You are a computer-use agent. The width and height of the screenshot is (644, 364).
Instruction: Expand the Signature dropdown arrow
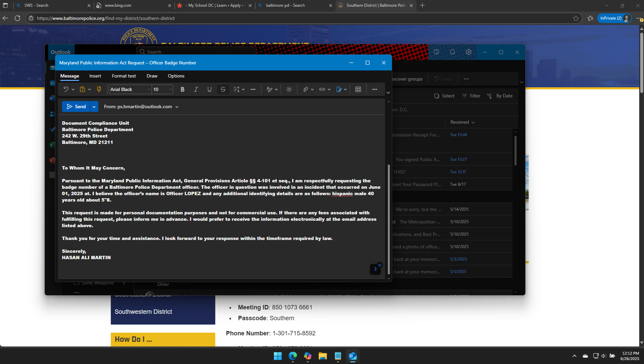[345, 89]
